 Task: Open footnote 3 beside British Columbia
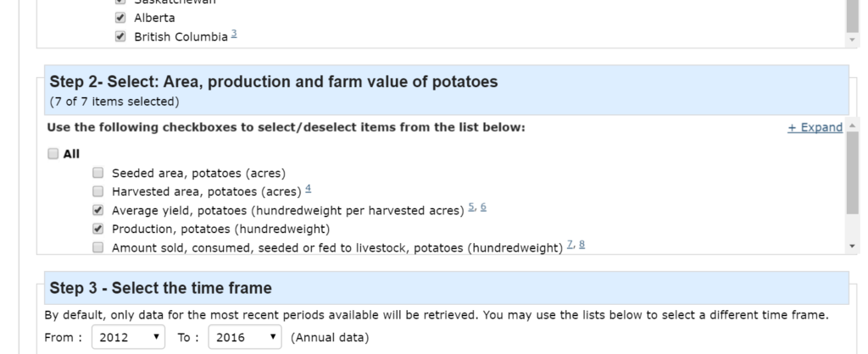233,35
